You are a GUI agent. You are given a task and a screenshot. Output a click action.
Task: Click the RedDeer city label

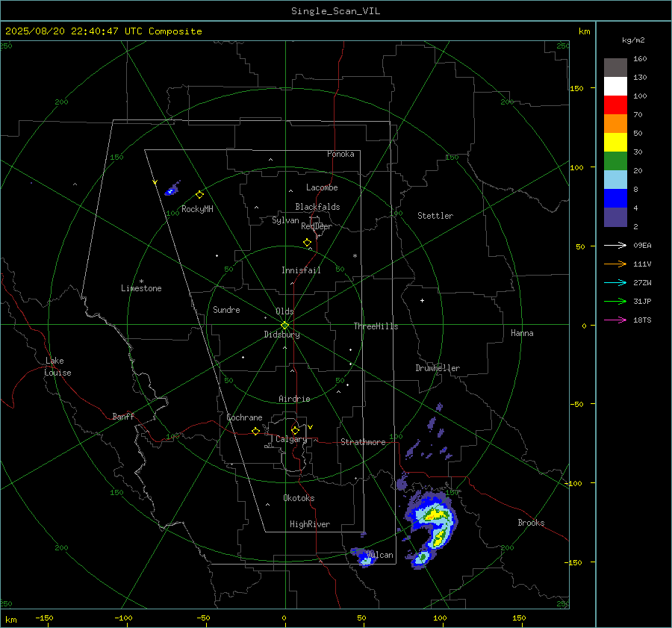tap(317, 226)
